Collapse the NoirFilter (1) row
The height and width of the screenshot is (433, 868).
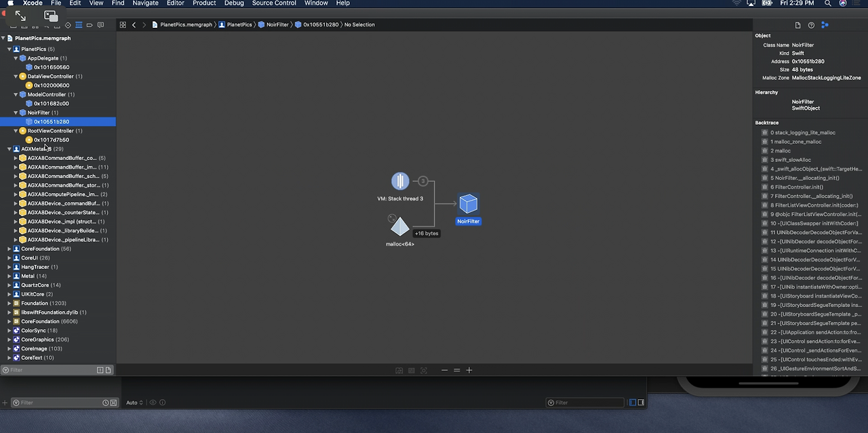pos(16,112)
